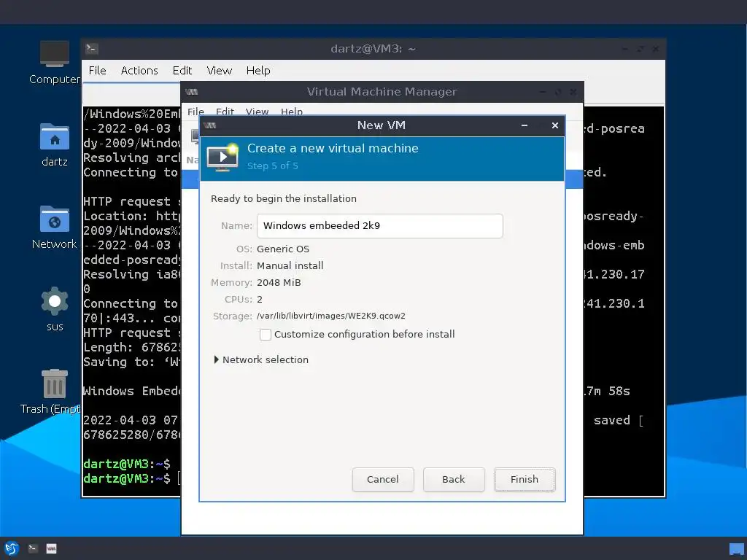This screenshot has width=747, height=560.
Task: Open Virtual Machine Manager Edit menu
Action: (x=225, y=112)
